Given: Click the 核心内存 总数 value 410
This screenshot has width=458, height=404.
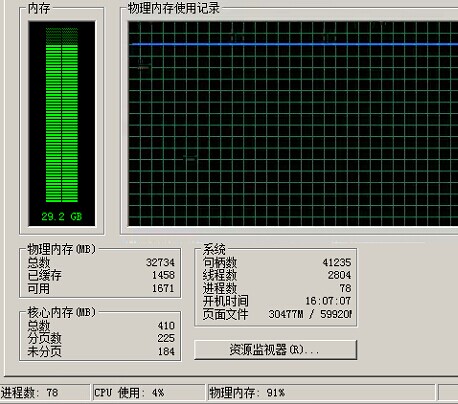Looking at the screenshot, I should [166, 325].
